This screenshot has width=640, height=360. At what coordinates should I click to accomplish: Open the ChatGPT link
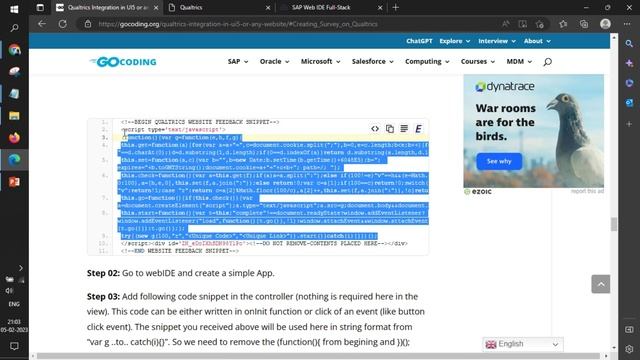tap(419, 41)
